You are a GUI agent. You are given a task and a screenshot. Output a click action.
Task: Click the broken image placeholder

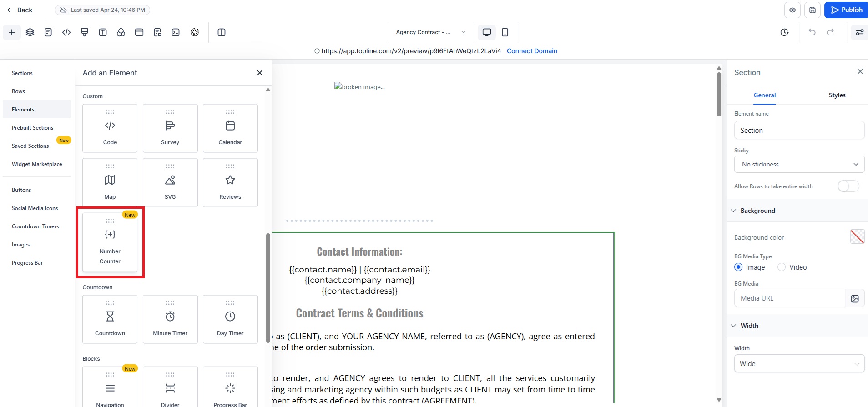point(359,87)
